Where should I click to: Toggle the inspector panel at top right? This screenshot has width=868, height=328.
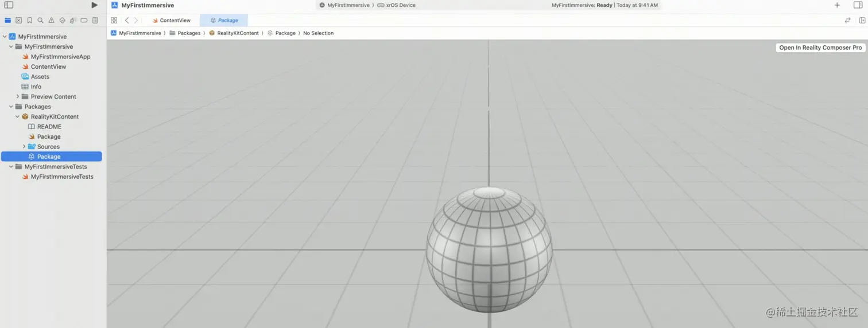pyautogui.click(x=858, y=5)
